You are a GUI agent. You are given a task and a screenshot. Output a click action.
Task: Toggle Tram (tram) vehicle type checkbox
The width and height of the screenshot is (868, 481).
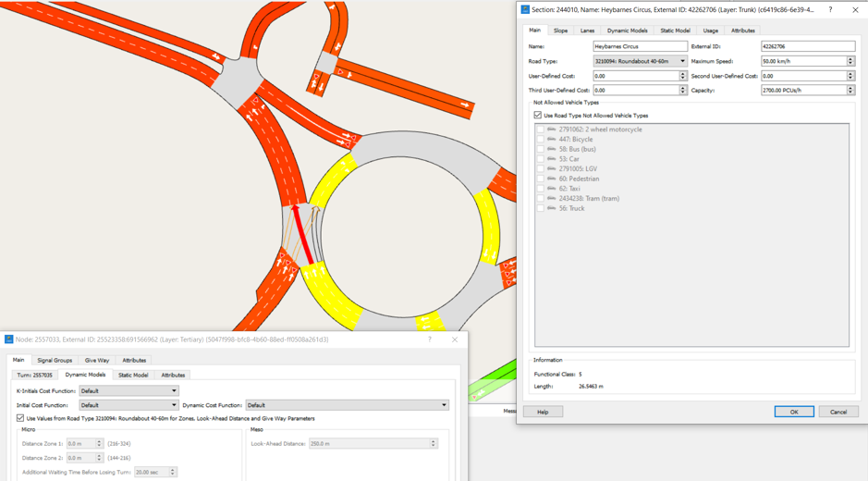(x=540, y=198)
